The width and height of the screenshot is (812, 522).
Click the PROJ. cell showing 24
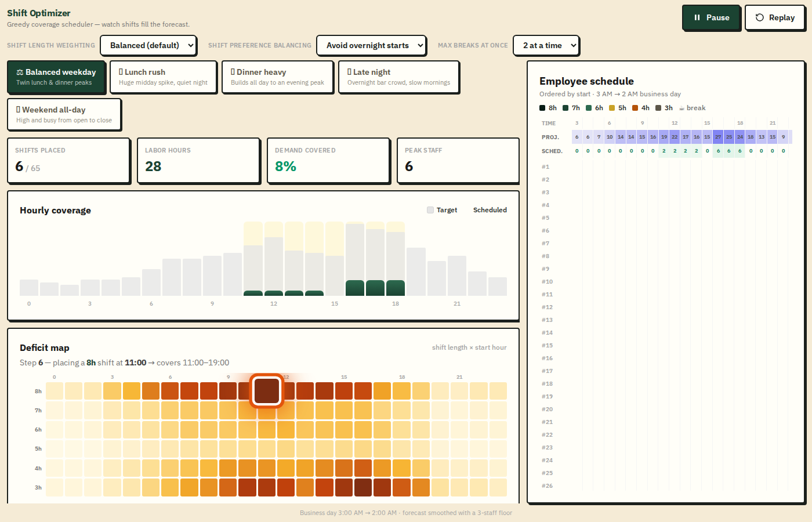point(740,137)
